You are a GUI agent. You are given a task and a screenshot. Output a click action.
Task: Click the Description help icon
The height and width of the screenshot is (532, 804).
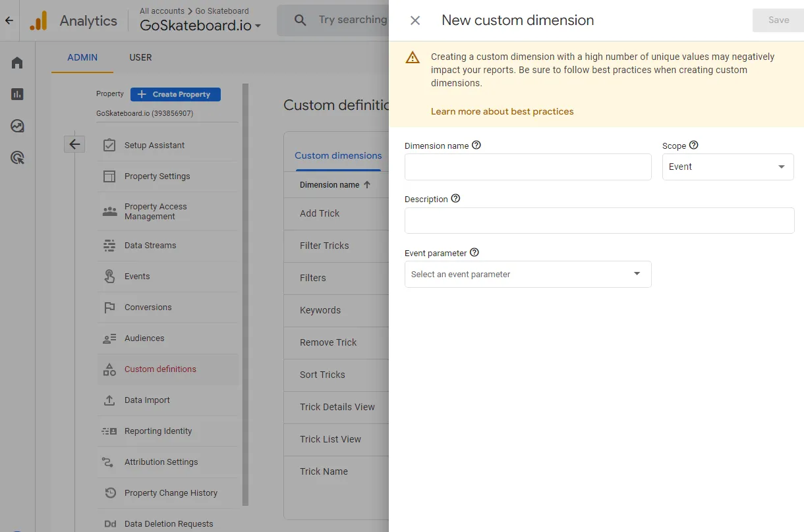[x=455, y=199]
